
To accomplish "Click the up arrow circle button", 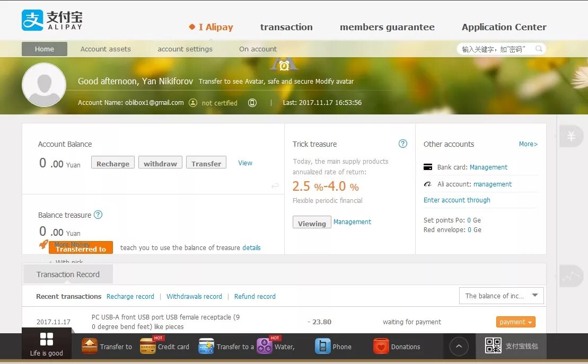I will (459, 347).
